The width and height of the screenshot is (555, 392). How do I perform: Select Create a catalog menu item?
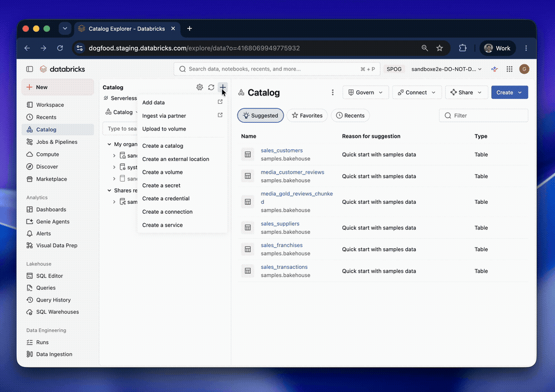click(x=163, y=146)
